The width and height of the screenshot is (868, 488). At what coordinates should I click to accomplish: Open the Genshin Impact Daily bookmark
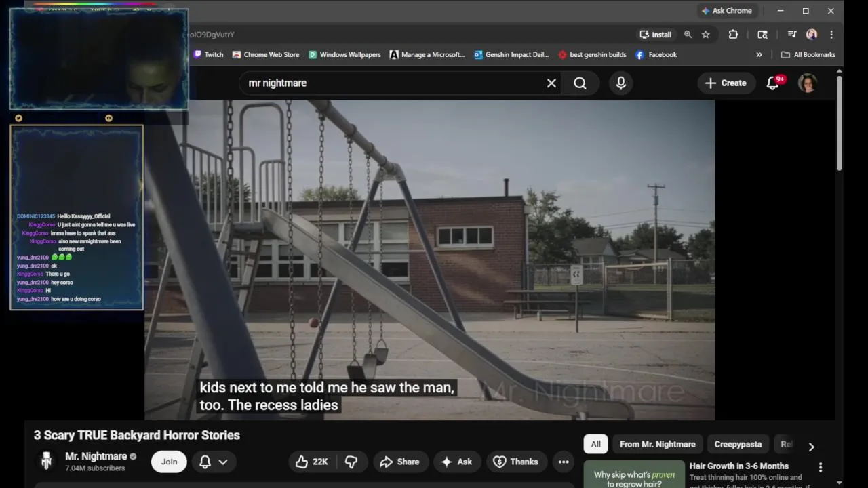pos(511,55)
